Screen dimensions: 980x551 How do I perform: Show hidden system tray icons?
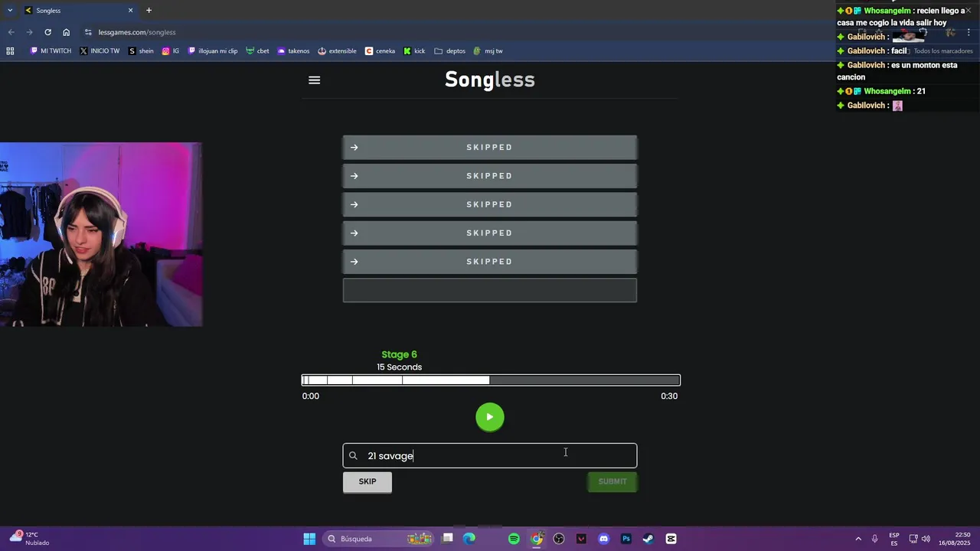pos(858,539)
